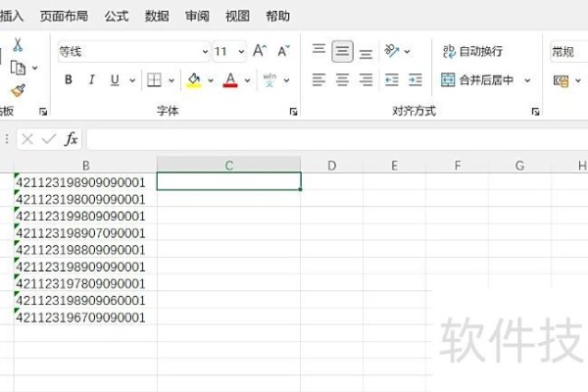Open the font size dropdown showing 11

coord(229,51)
